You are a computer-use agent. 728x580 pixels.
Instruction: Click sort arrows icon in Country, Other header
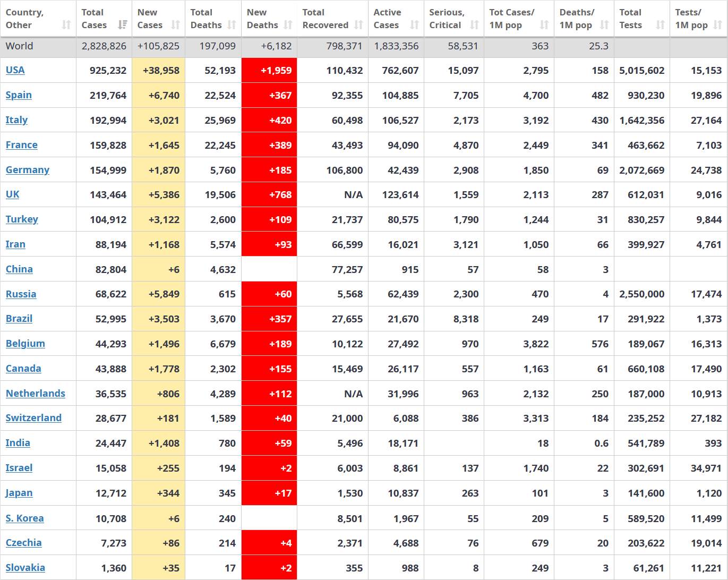click(x=66, y=25)
